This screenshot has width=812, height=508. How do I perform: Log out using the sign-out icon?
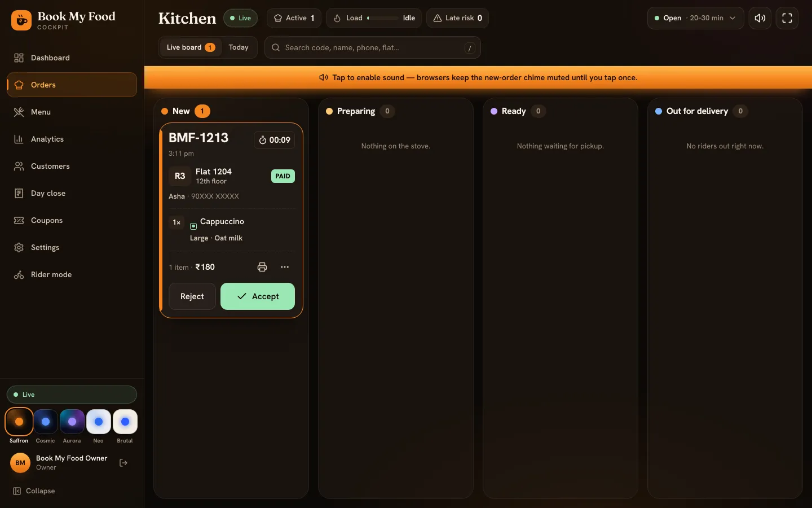[x=123, y=463]
